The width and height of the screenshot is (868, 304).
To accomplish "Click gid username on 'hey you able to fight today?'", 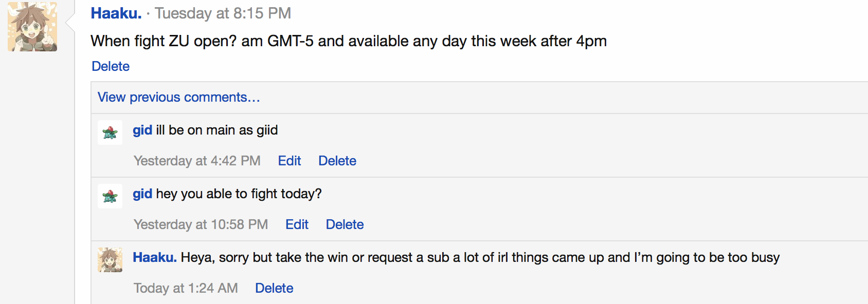I will pyautogui.click(x=142, y=194).
